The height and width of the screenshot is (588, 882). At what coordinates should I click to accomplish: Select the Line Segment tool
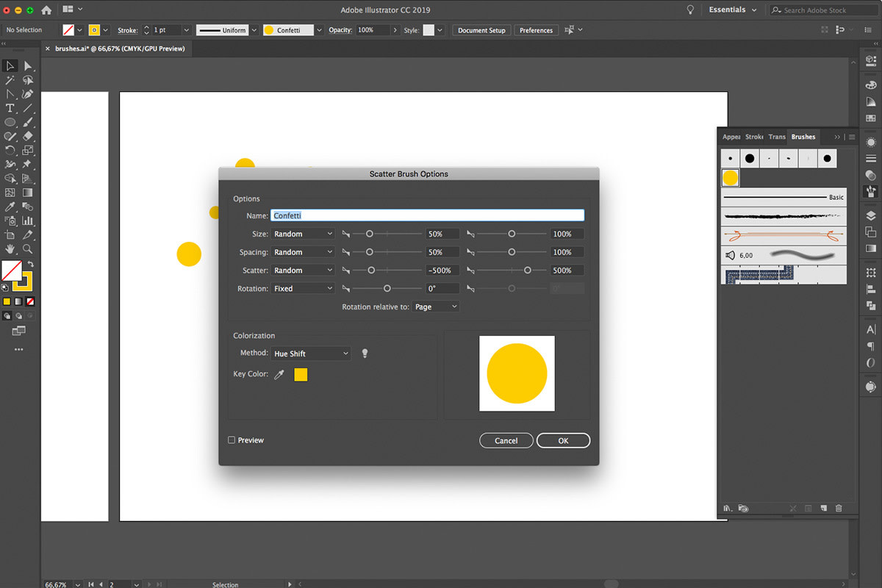pos(28,108)
